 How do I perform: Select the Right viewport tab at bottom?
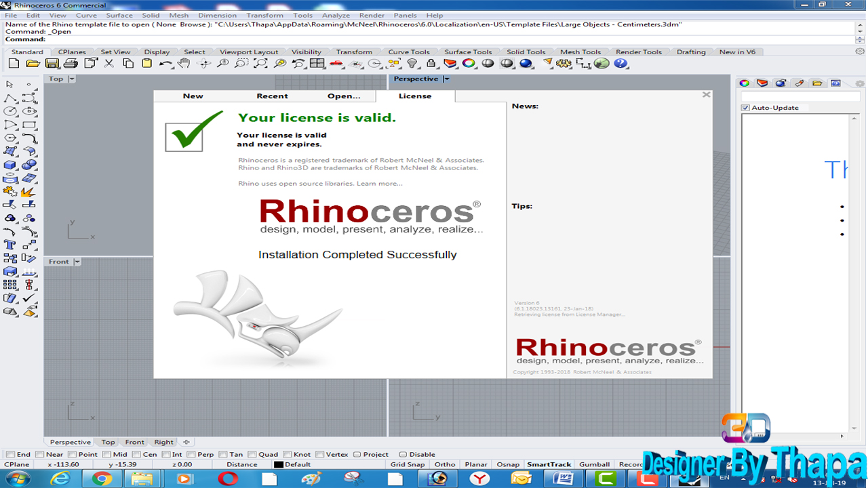click(x=163, y=442)
